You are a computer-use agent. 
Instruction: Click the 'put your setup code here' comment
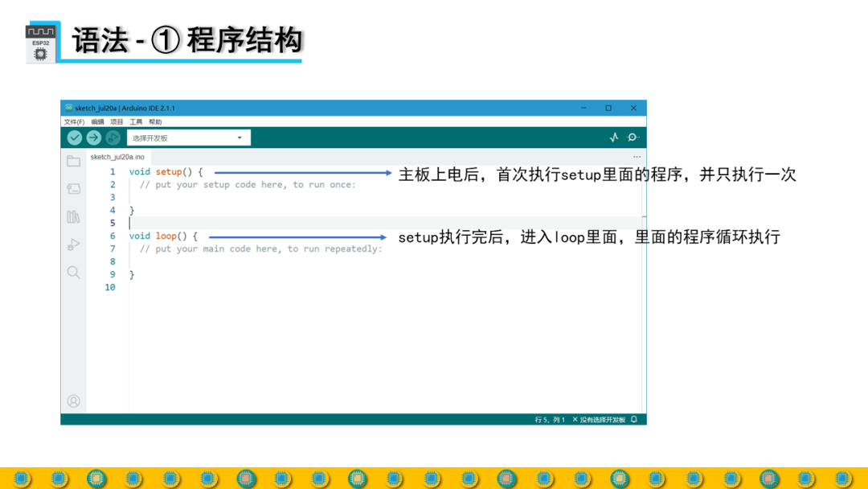tap(248, 184)
